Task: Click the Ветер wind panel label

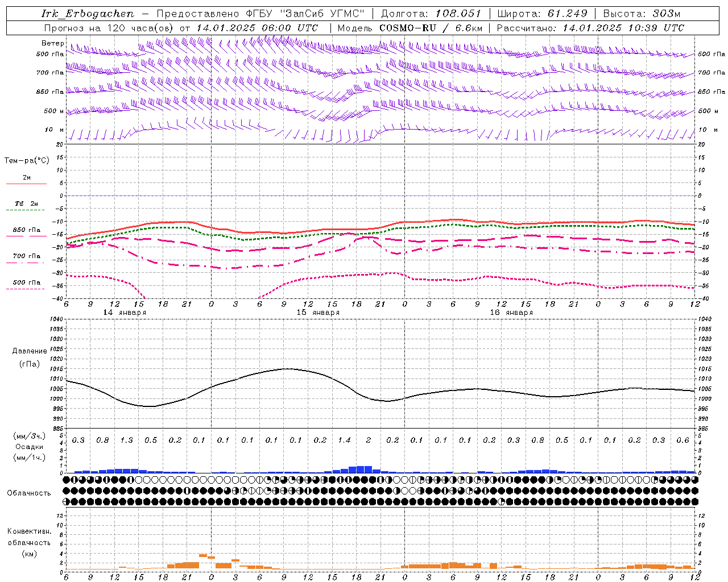Action: click(52, 43)
